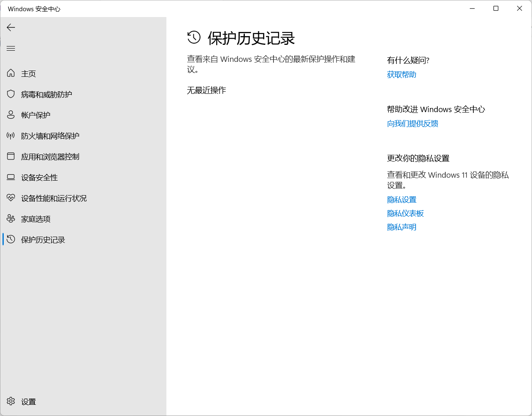Image resolution: width=532 pixels, height=416 pixels.
Task: Open 设备性能和运行状况
Action: [x=83, y=198]
